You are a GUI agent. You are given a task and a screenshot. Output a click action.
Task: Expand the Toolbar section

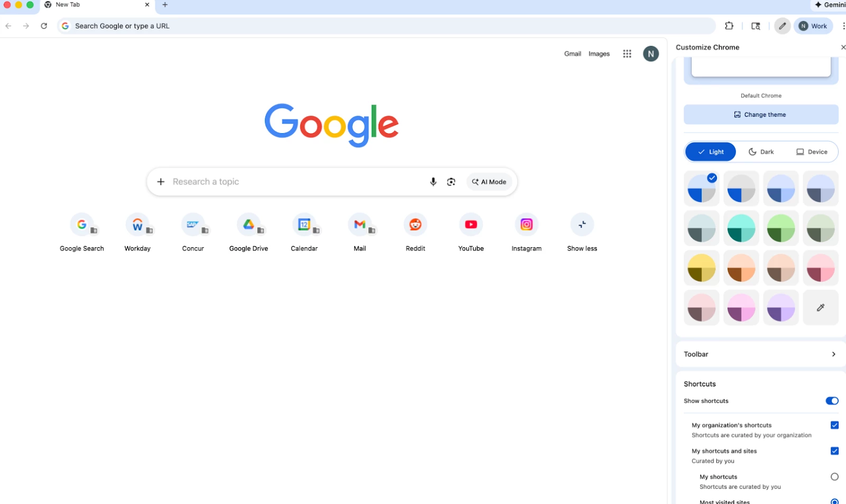pyautogui.click(x=761, y=354)
